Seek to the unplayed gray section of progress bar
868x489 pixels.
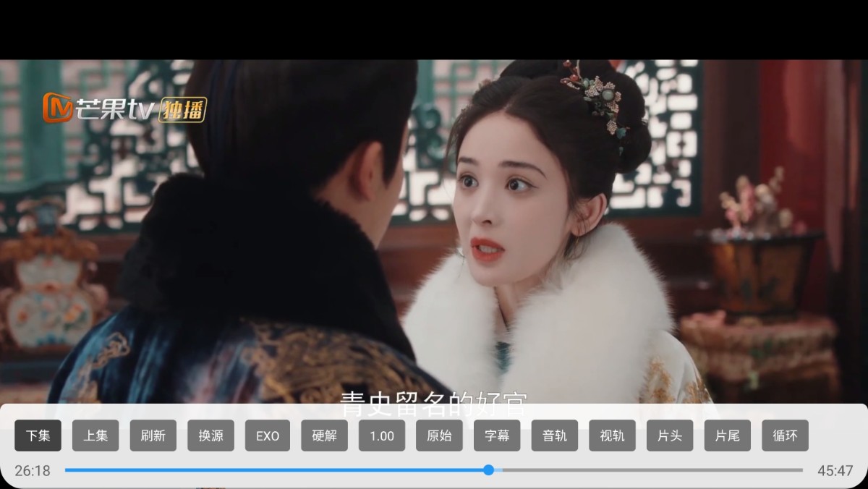click(651, 470)
